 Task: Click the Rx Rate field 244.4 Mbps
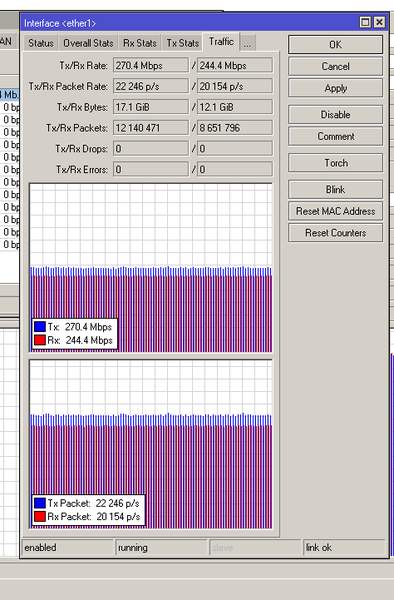pos(235,65)
